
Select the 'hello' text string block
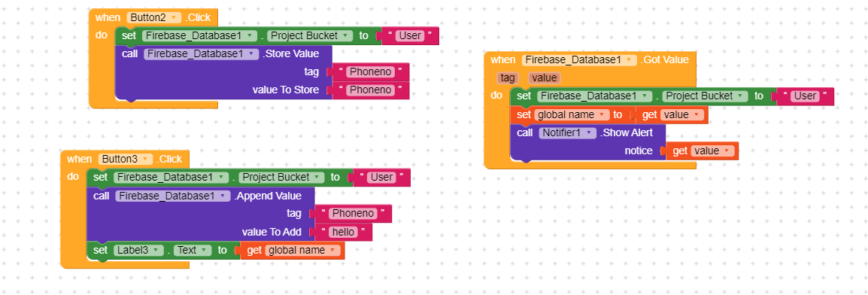[343, 232]
